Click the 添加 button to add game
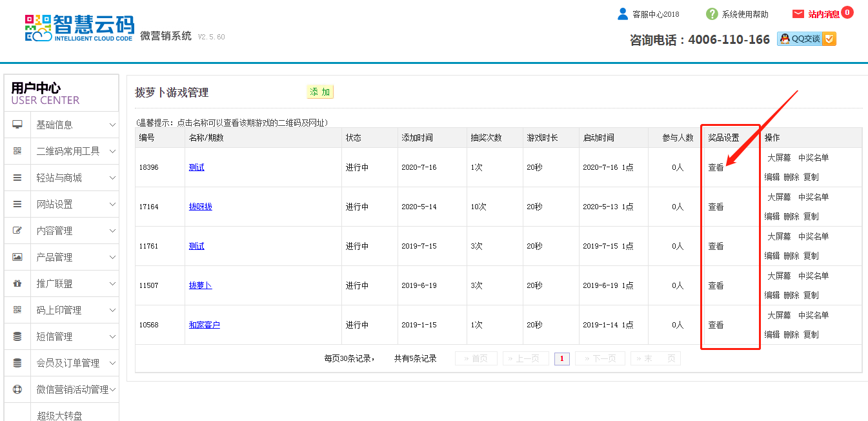 [319, 92]
